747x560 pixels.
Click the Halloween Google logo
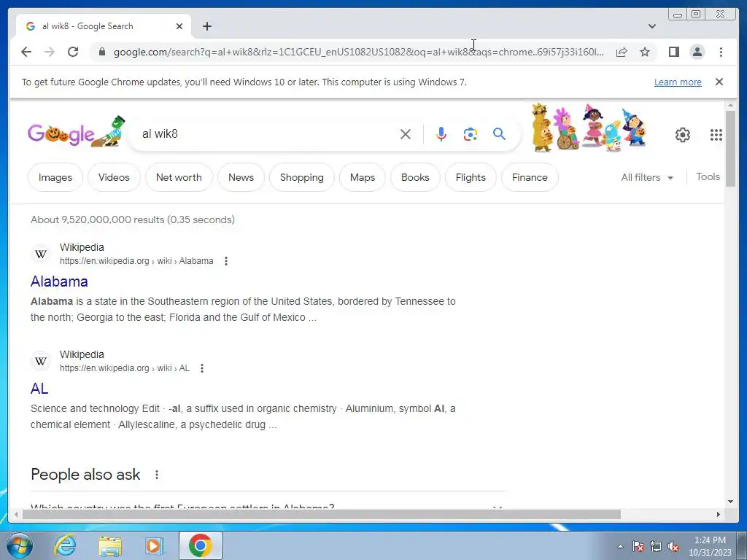[x=76, y=132]
